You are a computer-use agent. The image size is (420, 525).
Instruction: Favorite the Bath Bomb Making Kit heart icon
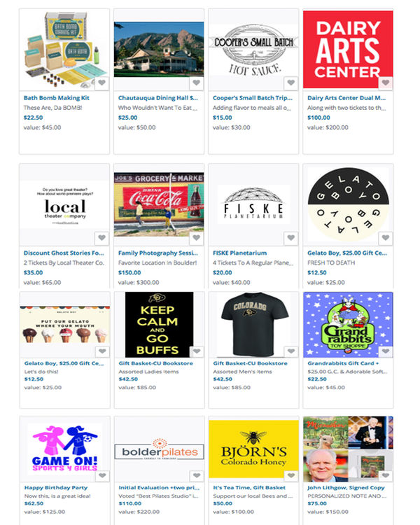tap(101, 83)
